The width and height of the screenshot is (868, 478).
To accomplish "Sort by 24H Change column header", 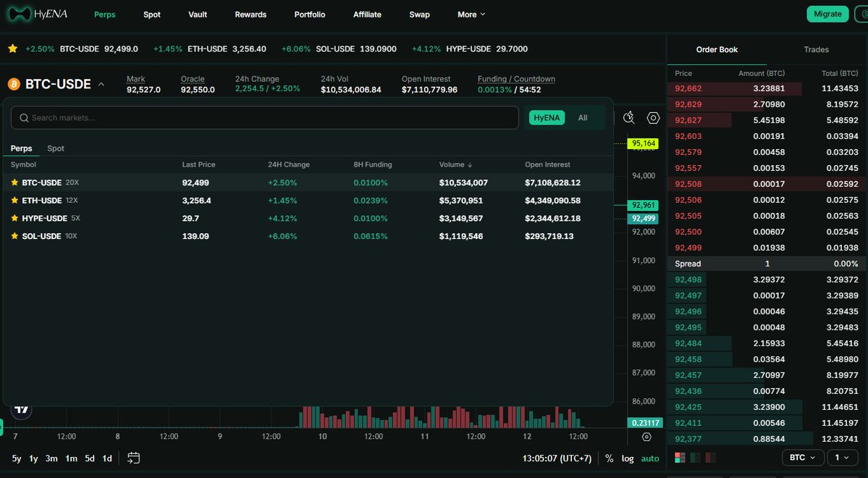I will [x=288, y=164].
